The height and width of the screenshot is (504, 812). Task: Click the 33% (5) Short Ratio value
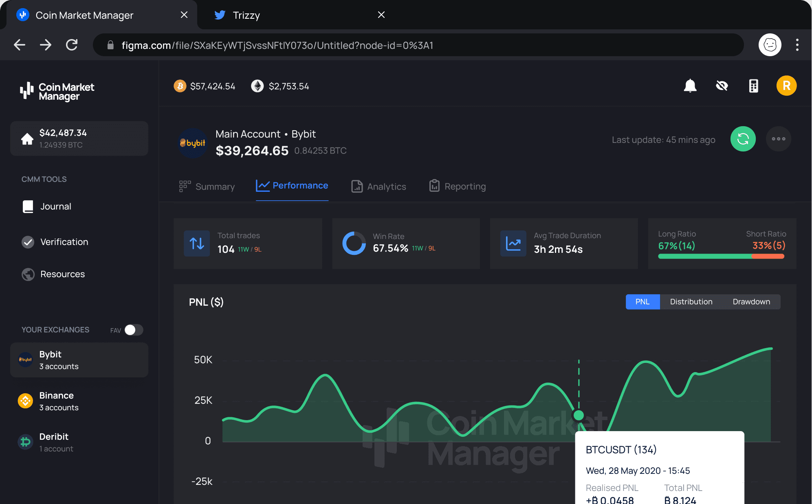[x=768, y=245]
